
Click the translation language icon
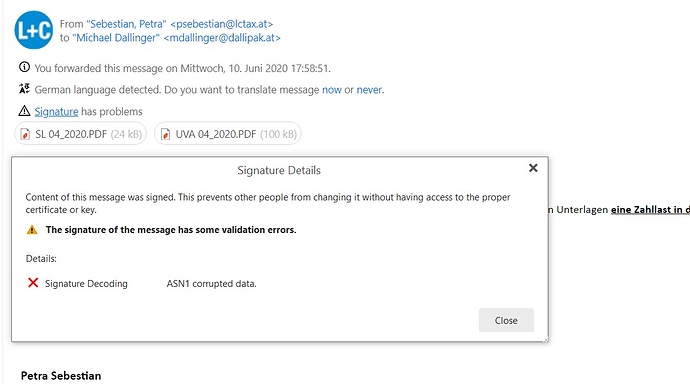24,89
